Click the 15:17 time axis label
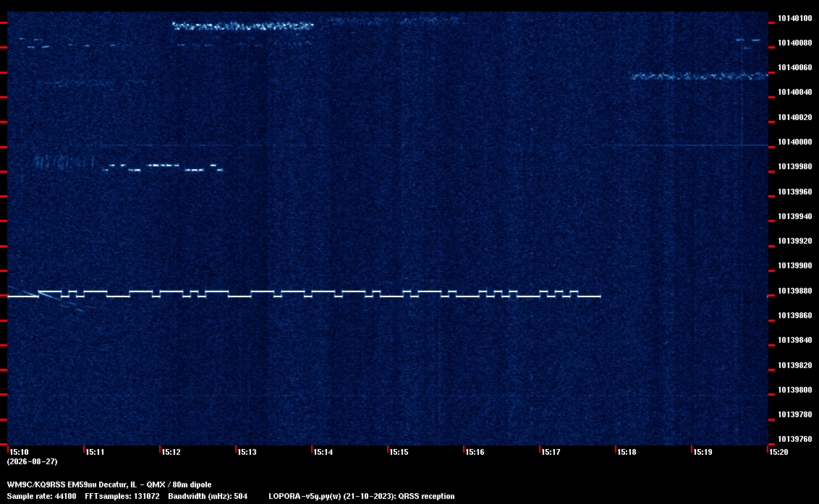Image resolution: width=819 pixels, height=504 pixels. [x=551, y=452]
